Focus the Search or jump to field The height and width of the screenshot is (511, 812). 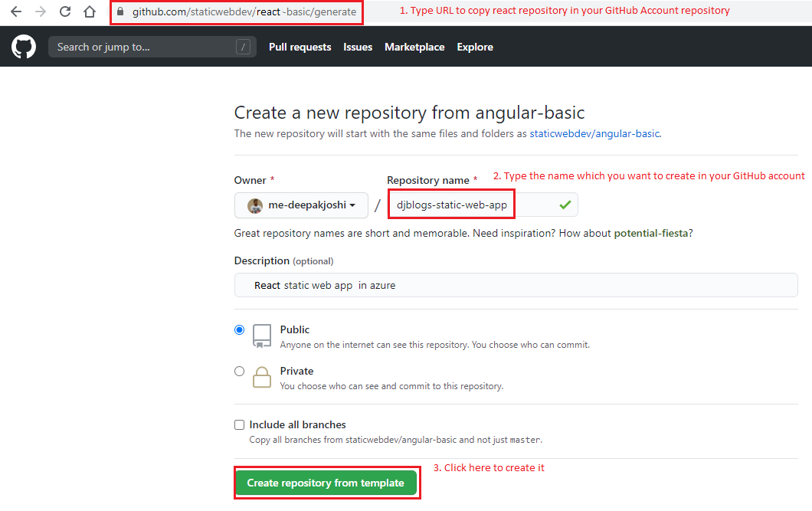(152, 47)
